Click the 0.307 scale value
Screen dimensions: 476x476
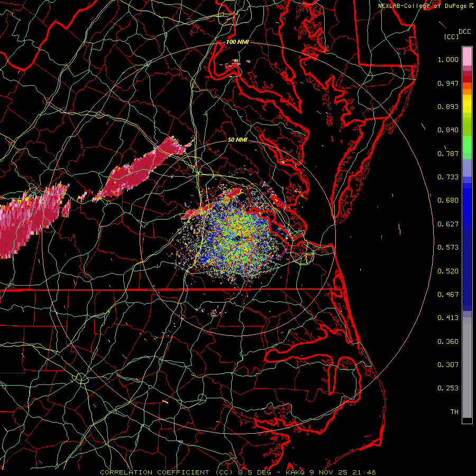(448, 365)
